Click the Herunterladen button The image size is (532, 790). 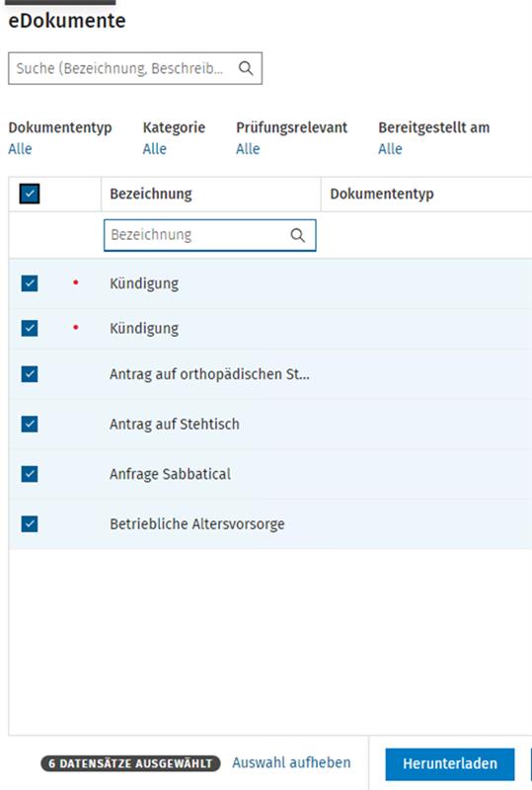pos(450,763)
